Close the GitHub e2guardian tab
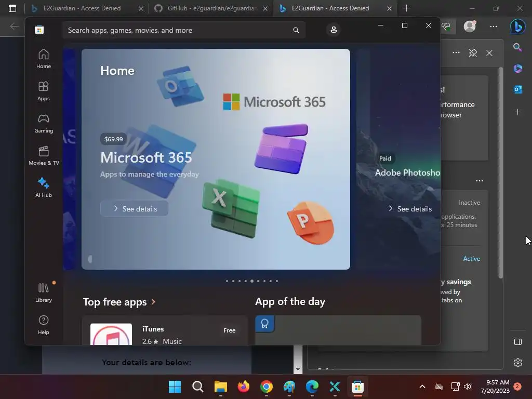Image resolution: width=532 pixels, height=399 pixels. [265, 8]
